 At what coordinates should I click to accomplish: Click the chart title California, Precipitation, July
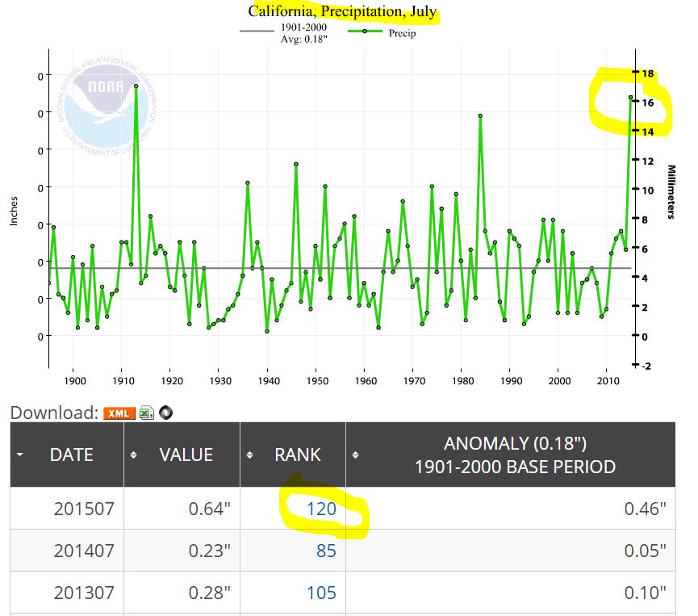click(x=342, y=11)
